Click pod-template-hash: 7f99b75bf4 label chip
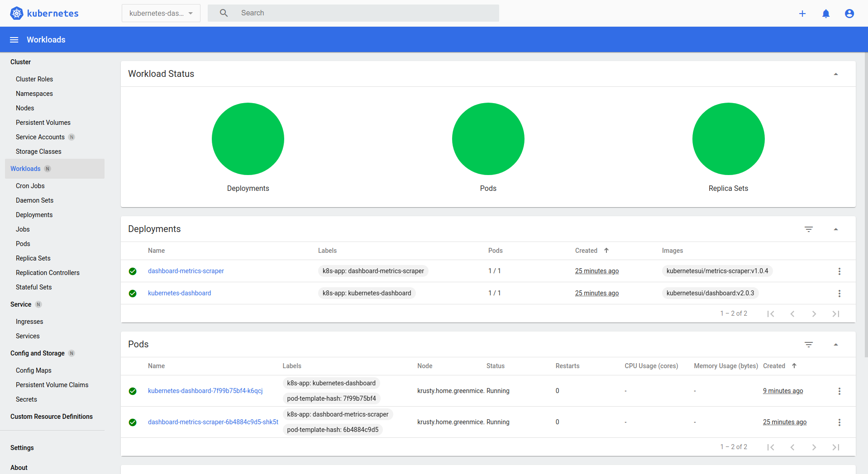 [332, 398]
